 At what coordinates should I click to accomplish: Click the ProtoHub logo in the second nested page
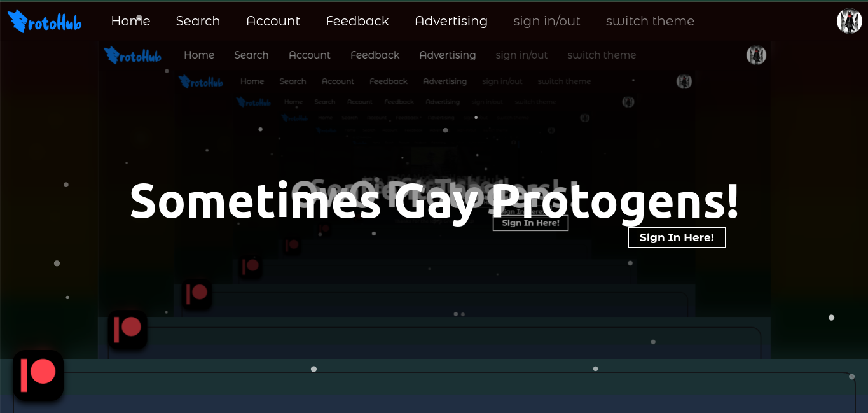(x=201, y=81)
